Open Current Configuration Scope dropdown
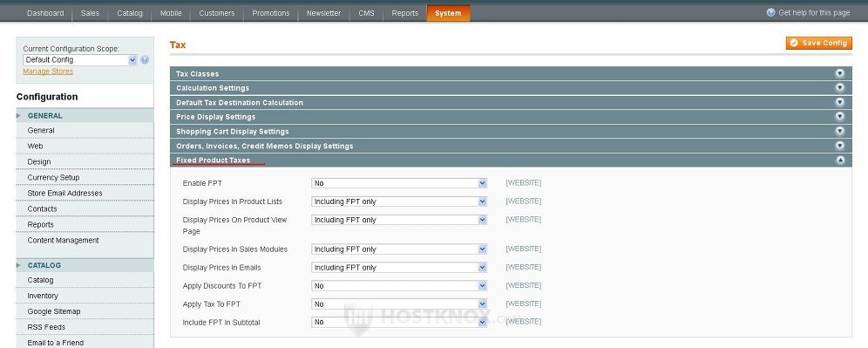This screenshot has width=868, height=348. click(x=79, y=60)
